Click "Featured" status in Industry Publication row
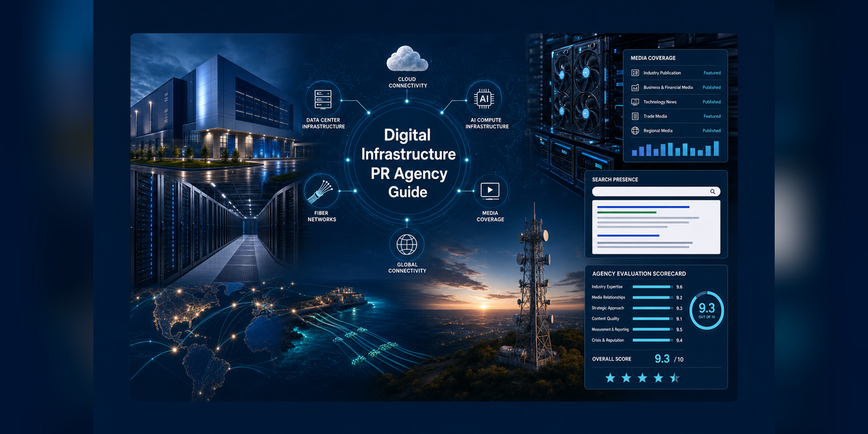The width and height of the screenshot is (868, 434). [x=712, y=73]
